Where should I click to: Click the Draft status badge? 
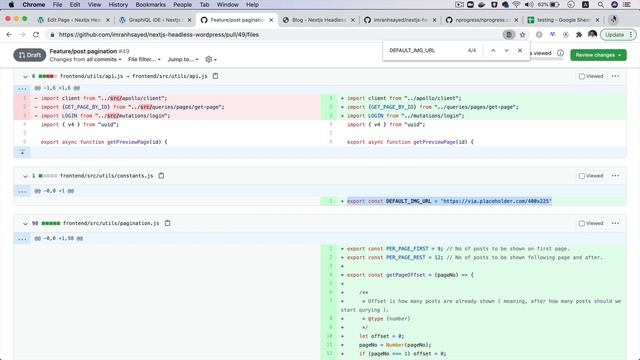(30, 55)
